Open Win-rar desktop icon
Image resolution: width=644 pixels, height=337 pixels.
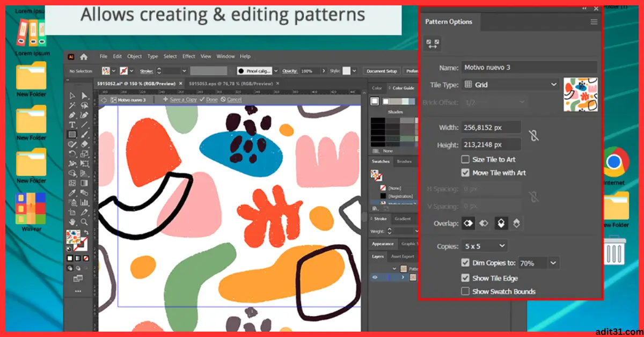coord(31,208)
